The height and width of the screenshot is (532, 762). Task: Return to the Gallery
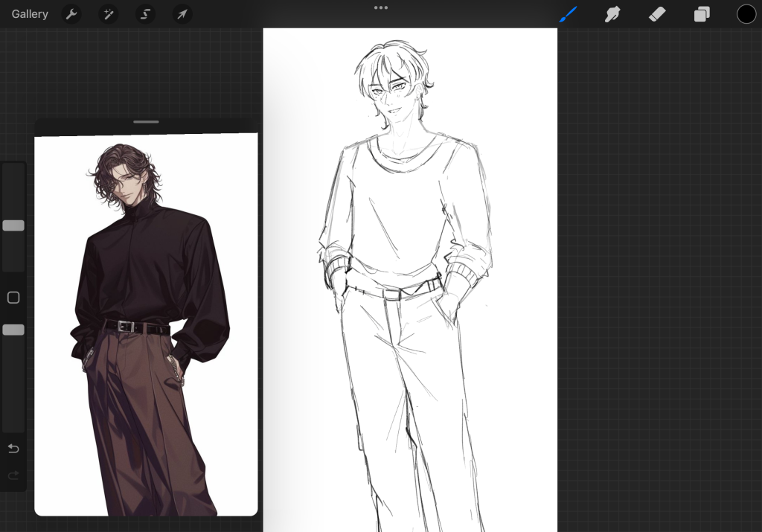30,14
